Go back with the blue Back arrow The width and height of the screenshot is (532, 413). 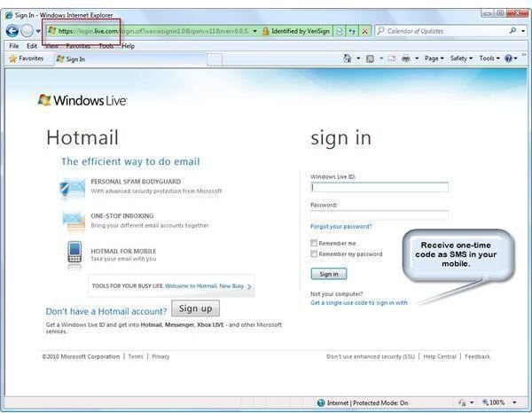(12, 31)
